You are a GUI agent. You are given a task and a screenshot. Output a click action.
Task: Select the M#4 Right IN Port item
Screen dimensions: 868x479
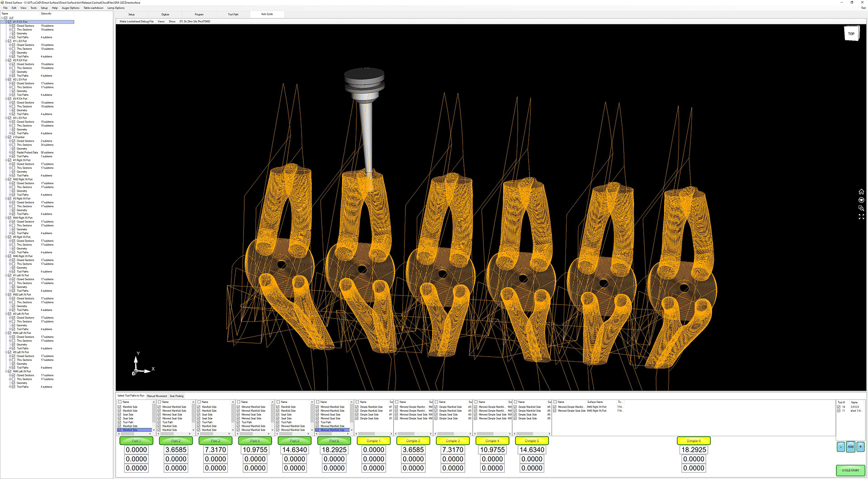(23, 218)
